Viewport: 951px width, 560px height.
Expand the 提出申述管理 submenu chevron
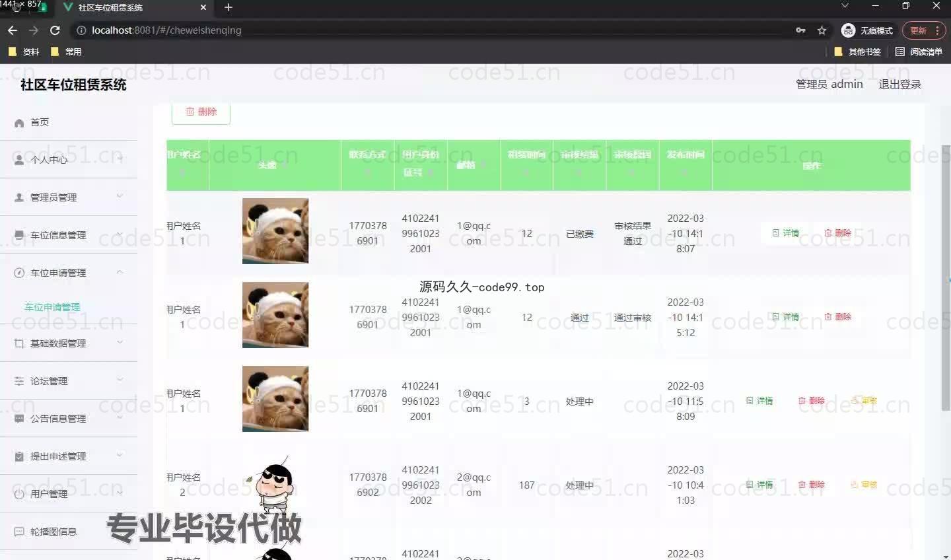pyautogui.click(x=120, y=455)
